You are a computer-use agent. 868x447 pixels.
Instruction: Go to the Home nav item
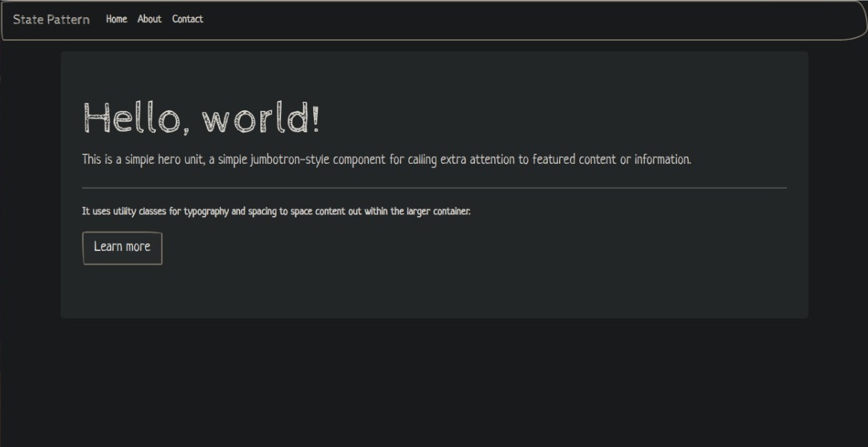(x=117, y=19)
